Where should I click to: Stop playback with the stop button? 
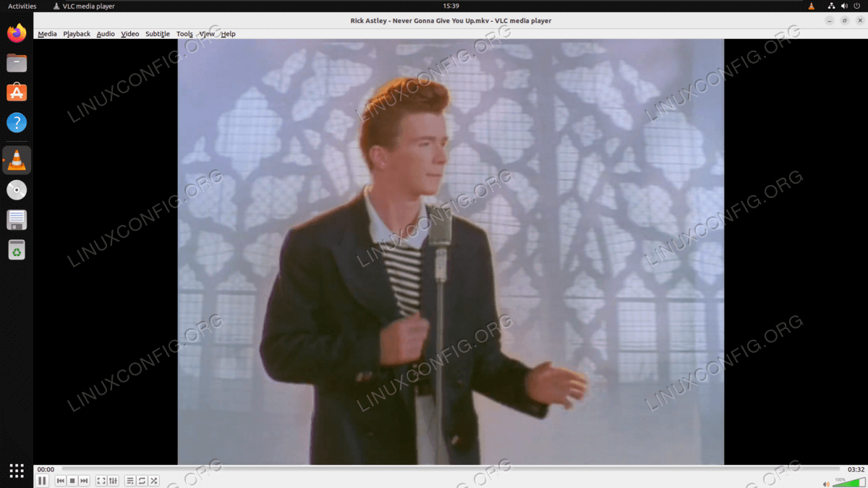click(x=72, y=481)
